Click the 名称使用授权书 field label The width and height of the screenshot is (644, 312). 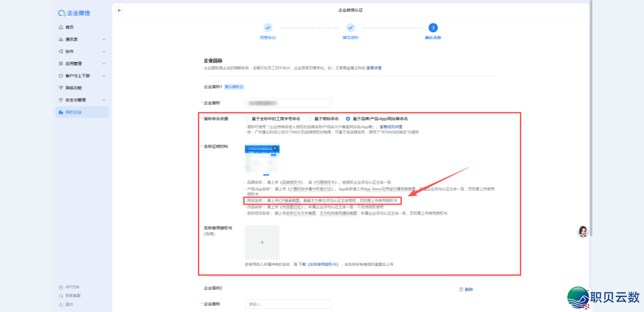pos(218,228)
